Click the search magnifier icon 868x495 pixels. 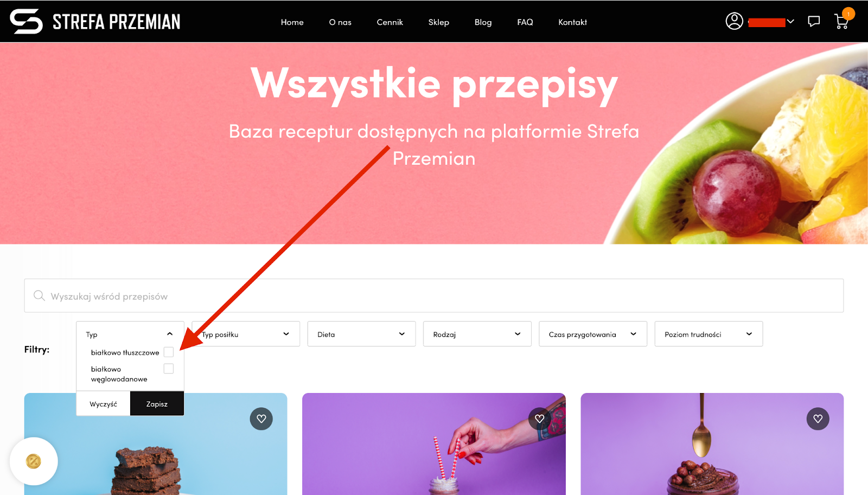pos(39,295)
